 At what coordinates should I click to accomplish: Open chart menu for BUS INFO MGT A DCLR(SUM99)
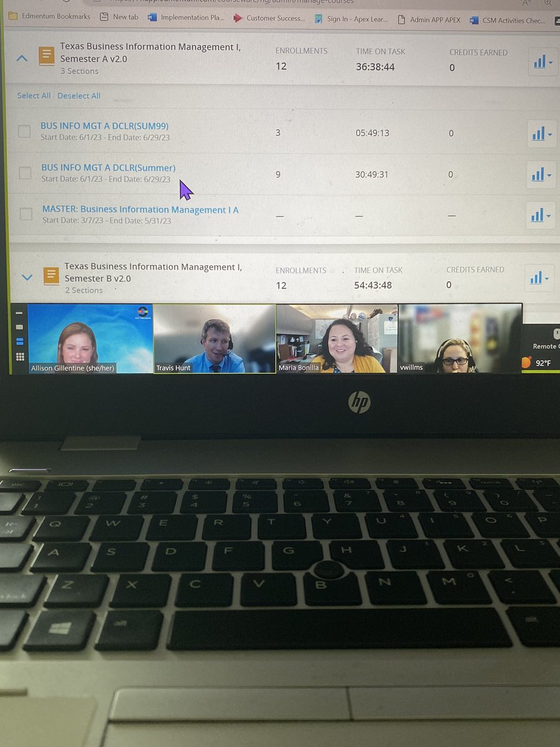coord(542,134)
